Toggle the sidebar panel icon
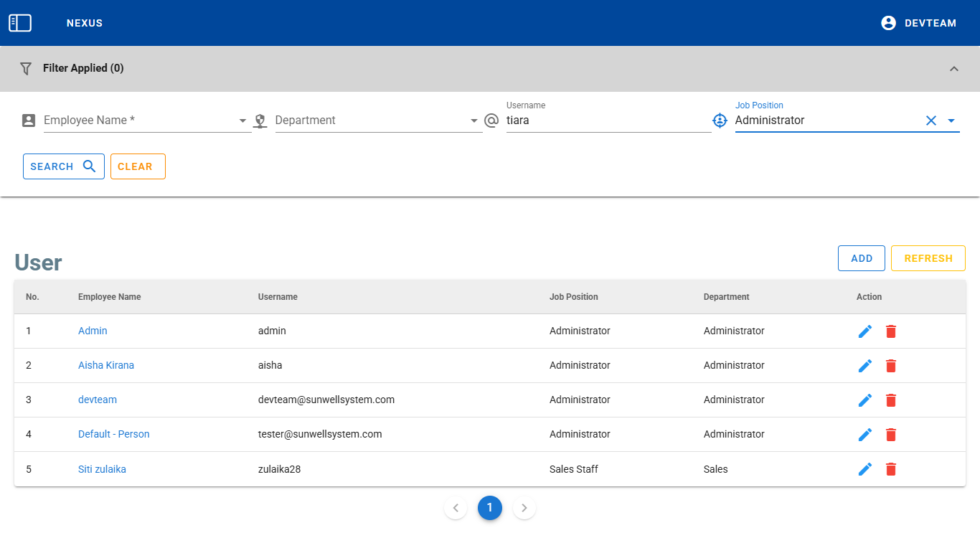This screenshot has width=980, height=538. [20, 23]
